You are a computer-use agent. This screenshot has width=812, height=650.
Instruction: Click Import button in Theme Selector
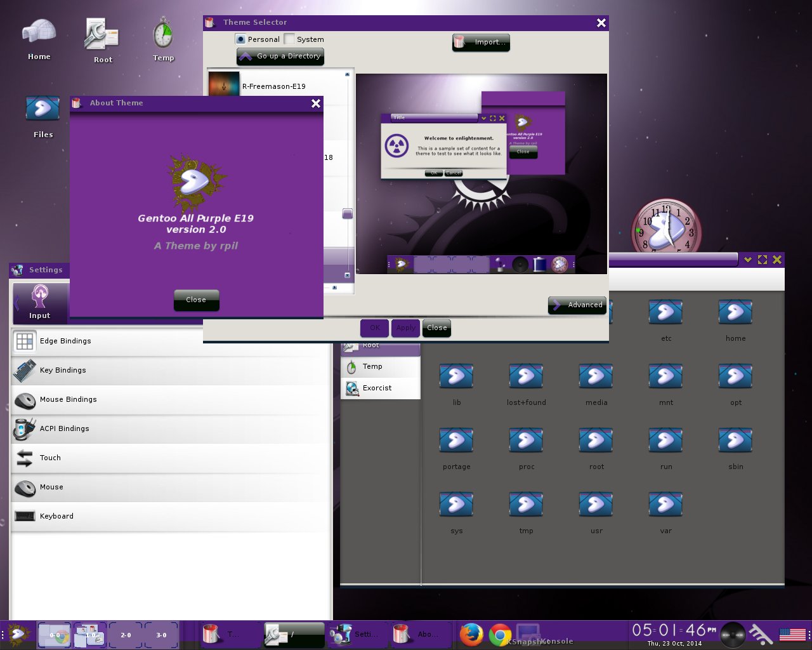pos(481,43)
